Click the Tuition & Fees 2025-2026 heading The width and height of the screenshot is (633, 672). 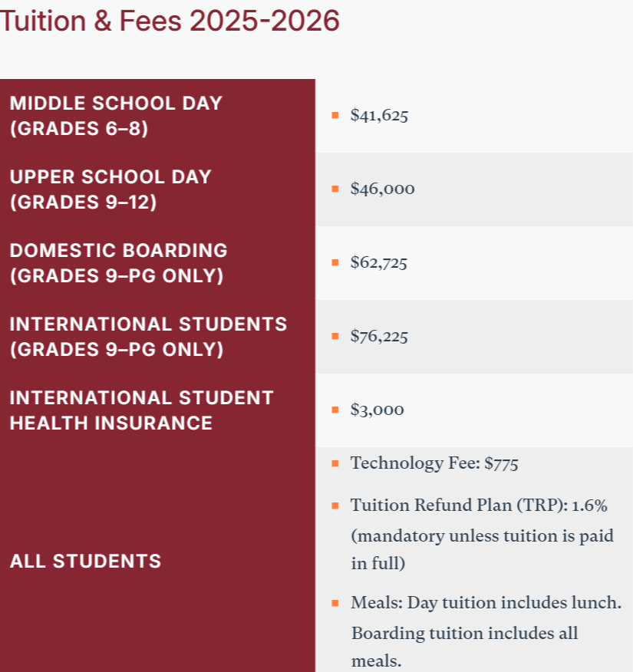tap(170, 21)
